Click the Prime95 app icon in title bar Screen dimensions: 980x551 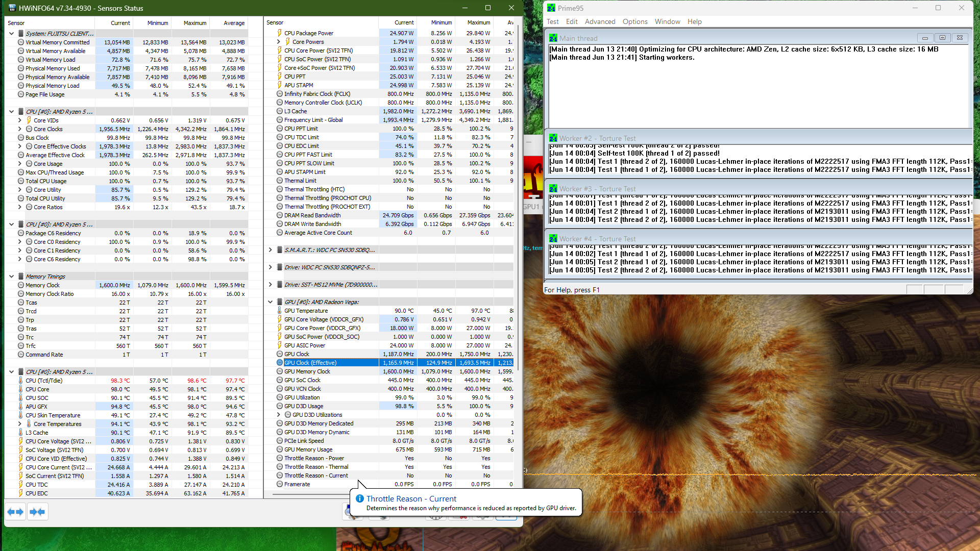(x=551, y=8)
